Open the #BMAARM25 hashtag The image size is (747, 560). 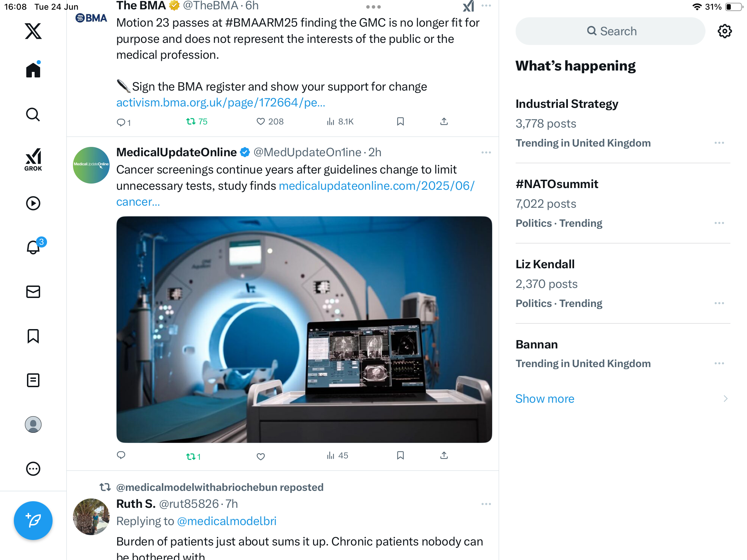click(x=261, y=22)
